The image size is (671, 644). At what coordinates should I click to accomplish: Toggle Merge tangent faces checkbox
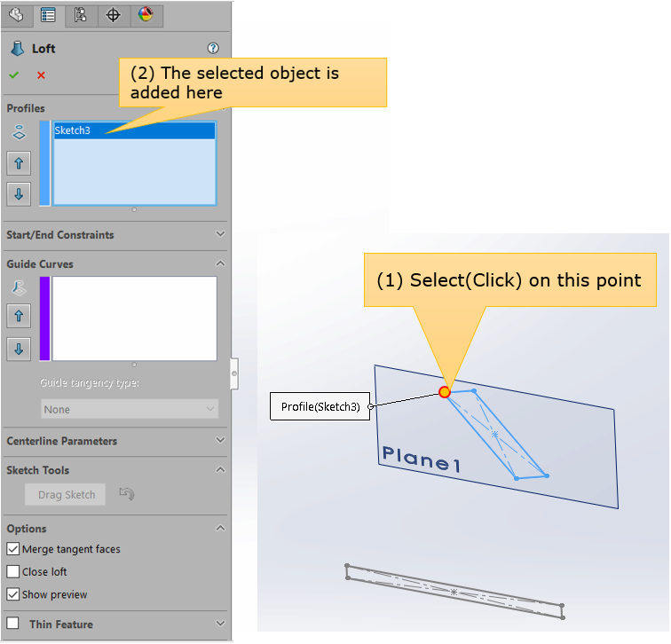[x=13, y=549]
